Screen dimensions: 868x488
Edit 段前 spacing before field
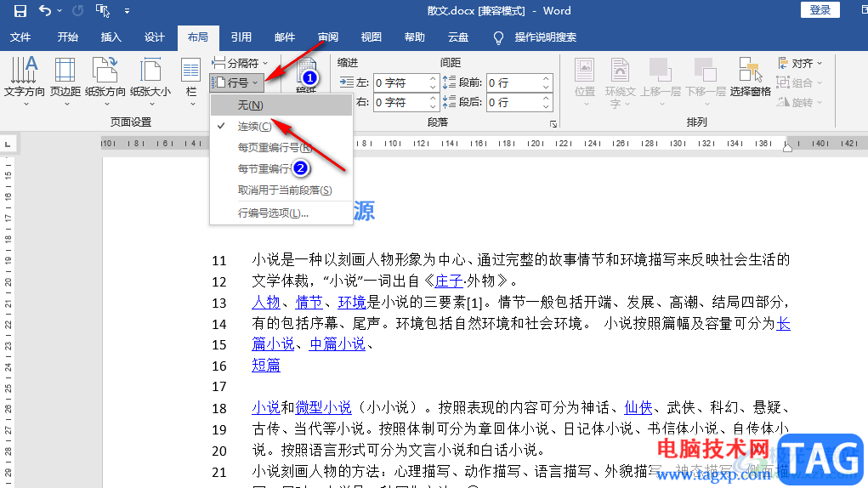[513, 83]
